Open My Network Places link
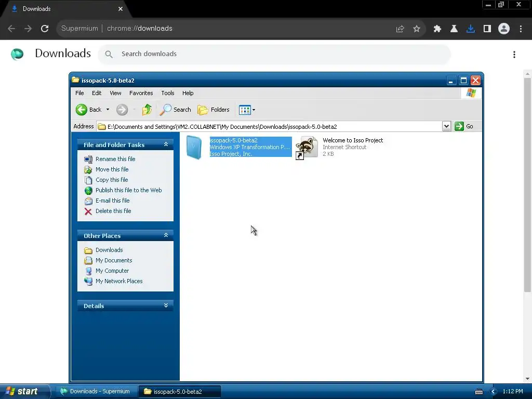Screen dimensions: 532x399 (119, 281)
